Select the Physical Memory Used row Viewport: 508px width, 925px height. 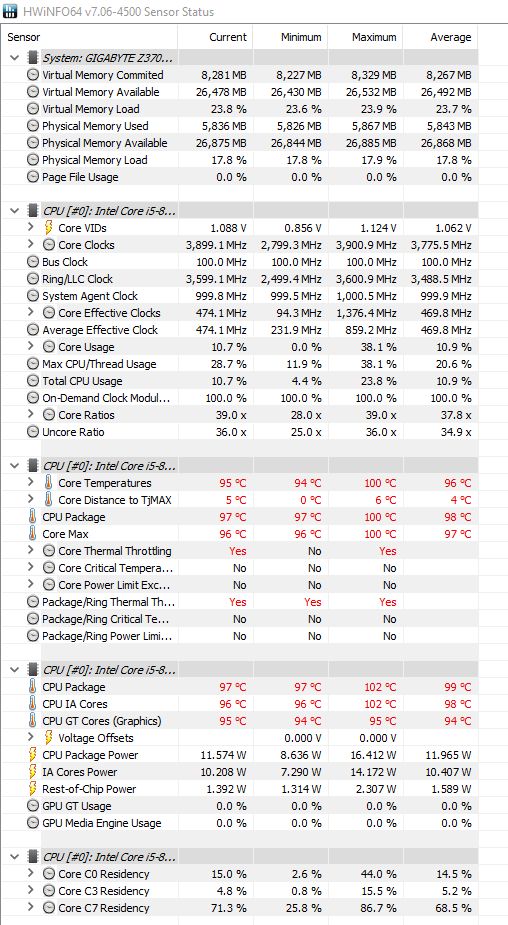click(x=240, y=126)
